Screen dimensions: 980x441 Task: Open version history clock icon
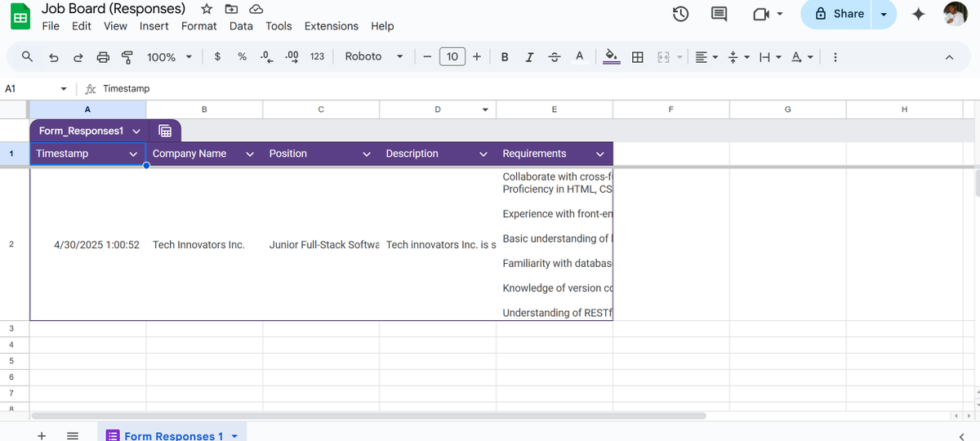680,14
